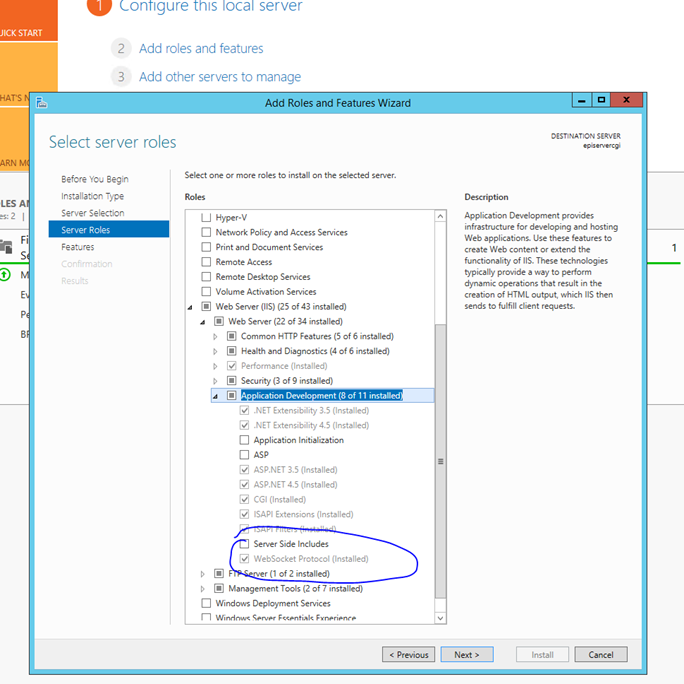Open the Installation Type step
684x684 pixels.
(92, 196)
